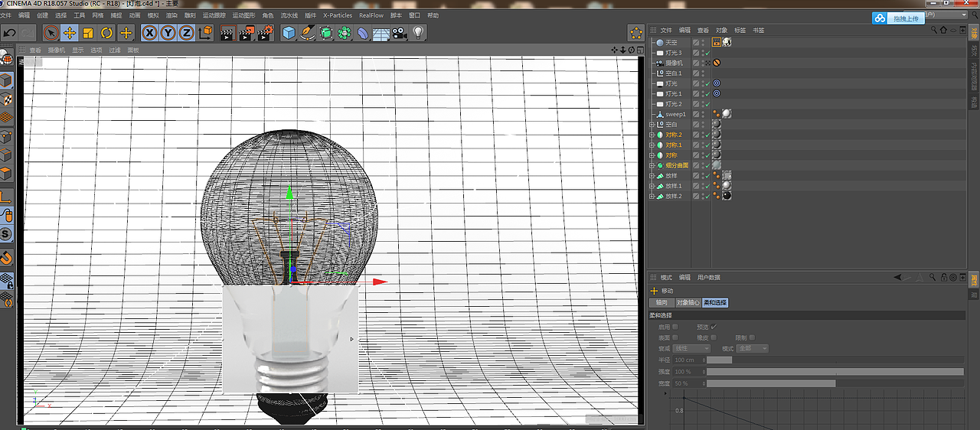Toggle the 限制 checkbox
Screen dimensions: 980x430
coord(752,337)
